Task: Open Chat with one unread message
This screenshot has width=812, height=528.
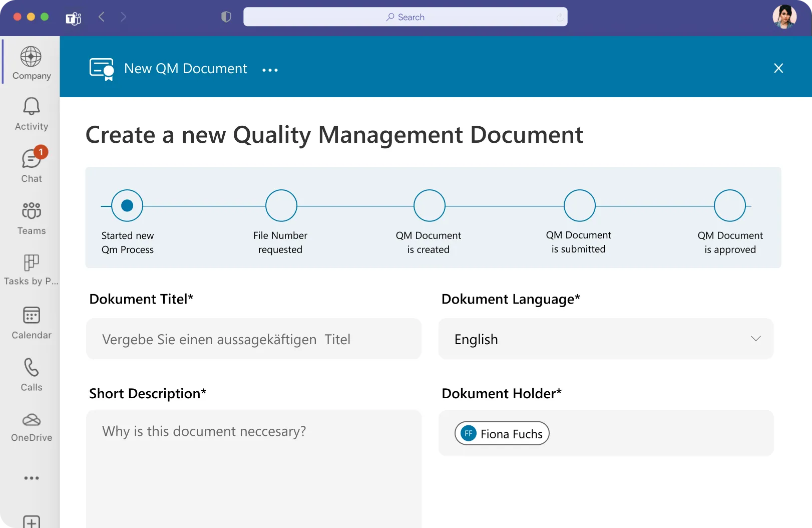Action: coord(31,165)
